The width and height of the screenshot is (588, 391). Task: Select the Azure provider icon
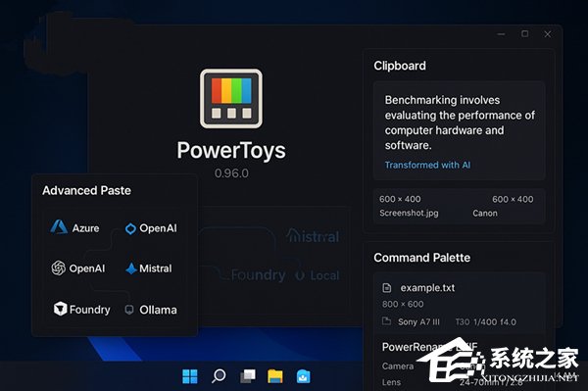pos(59,227)
